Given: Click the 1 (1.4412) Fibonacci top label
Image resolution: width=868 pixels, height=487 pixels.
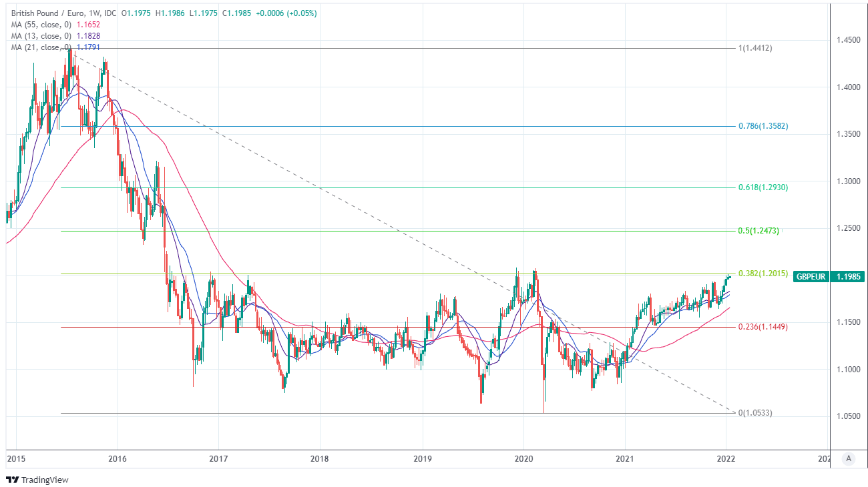Looking at the screenshot, I should 755,48.
